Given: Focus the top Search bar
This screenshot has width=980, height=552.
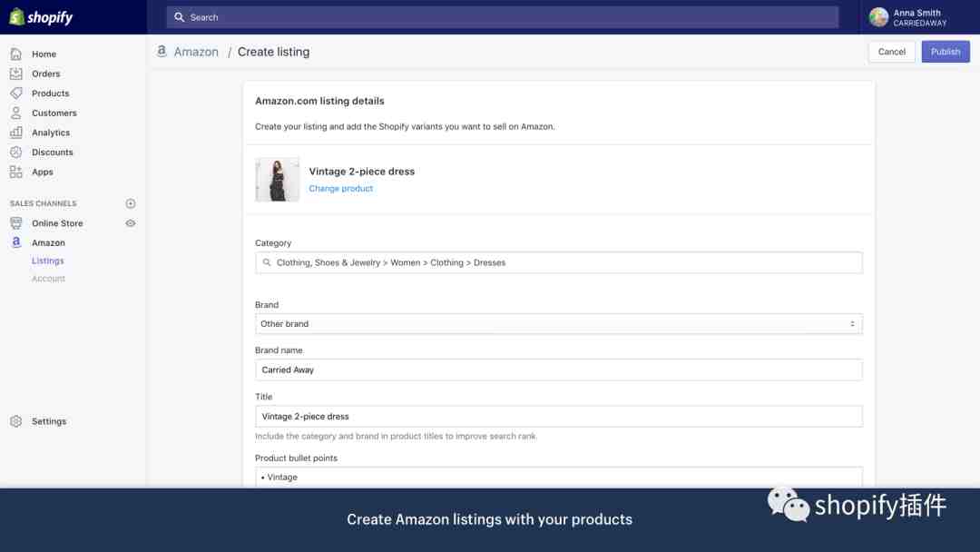Looking at the screenshot, I should [x=502, y=17].
